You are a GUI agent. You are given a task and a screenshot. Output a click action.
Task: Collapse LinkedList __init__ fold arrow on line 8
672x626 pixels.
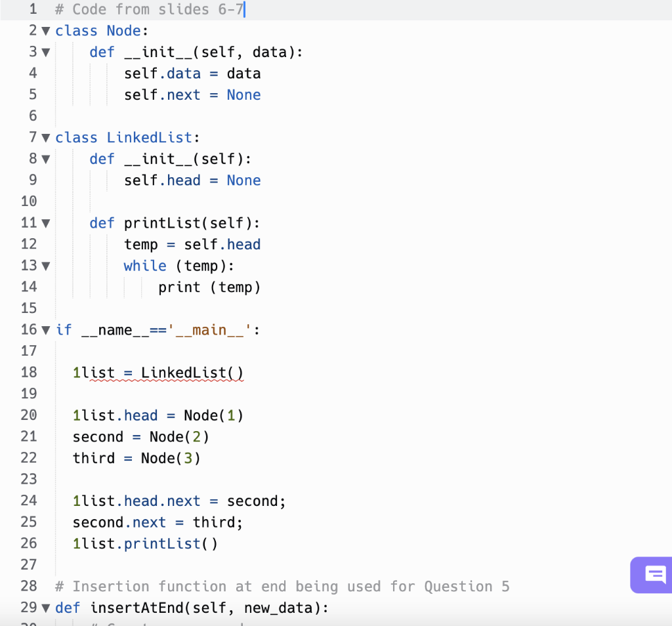coord(46,159)
